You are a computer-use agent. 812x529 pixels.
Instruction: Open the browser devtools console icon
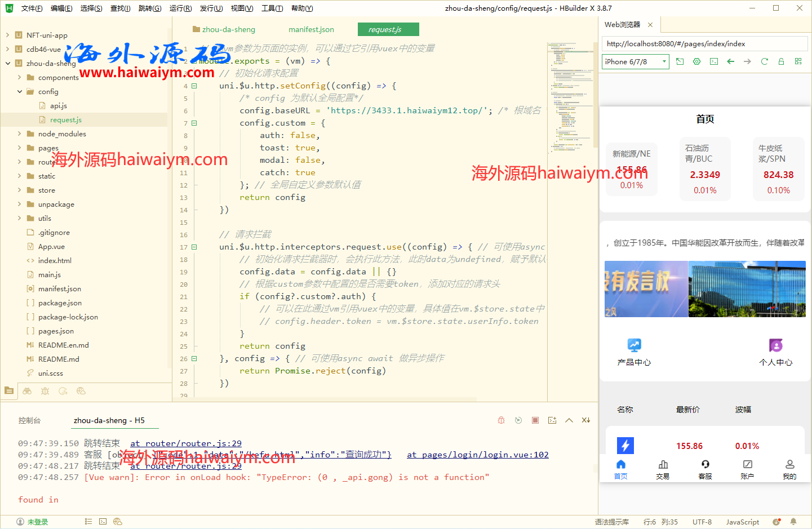[714, 61]
